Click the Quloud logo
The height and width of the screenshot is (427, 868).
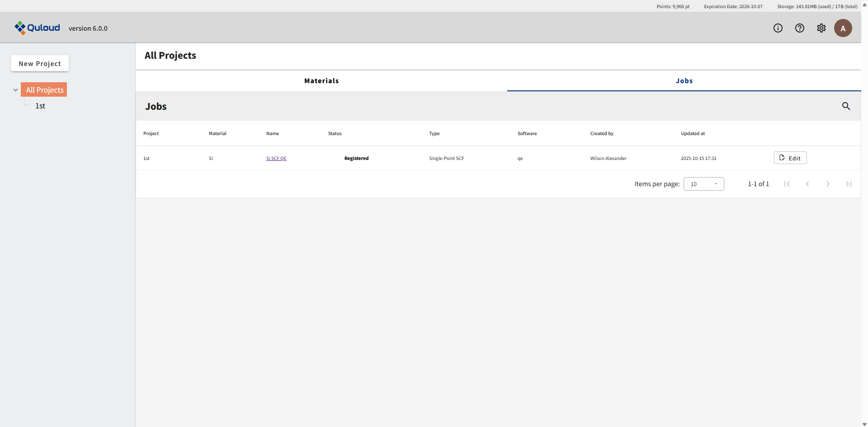[x=37, y=28]
